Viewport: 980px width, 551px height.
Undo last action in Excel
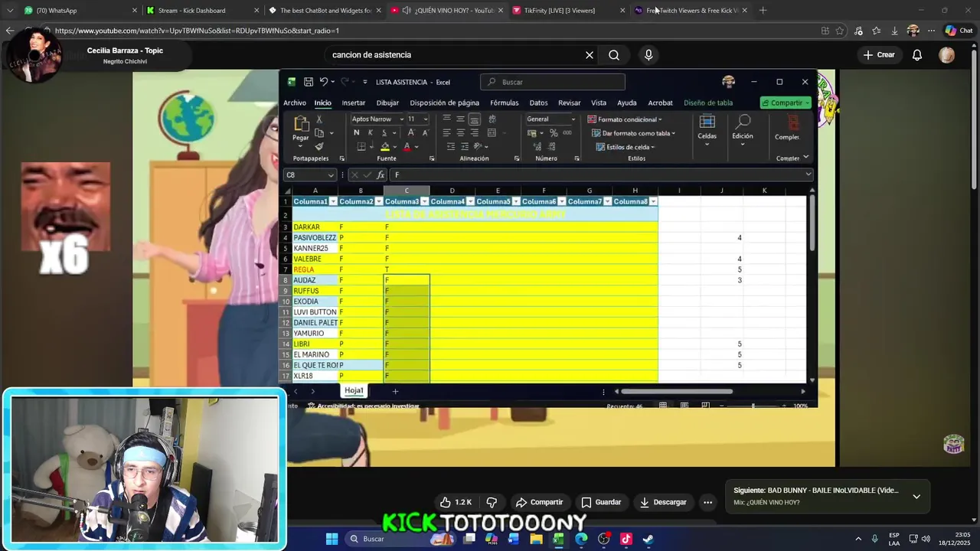(x=324, y=82)
